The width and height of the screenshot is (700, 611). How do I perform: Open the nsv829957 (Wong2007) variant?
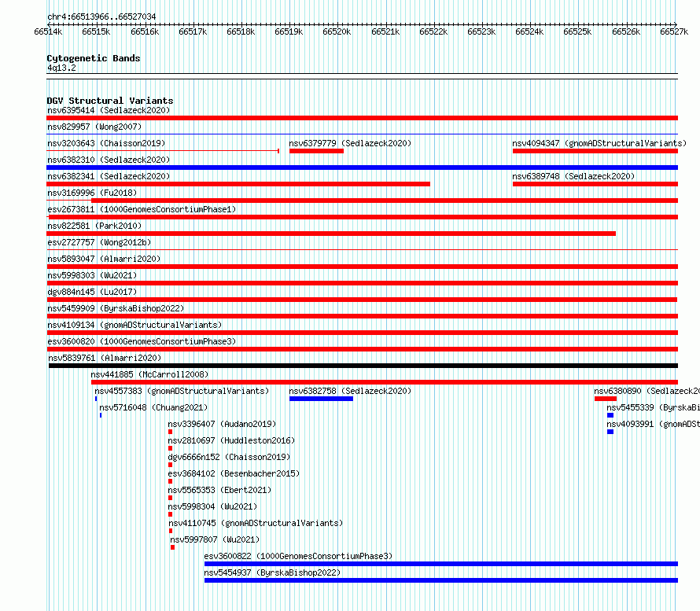pos(94,127)
